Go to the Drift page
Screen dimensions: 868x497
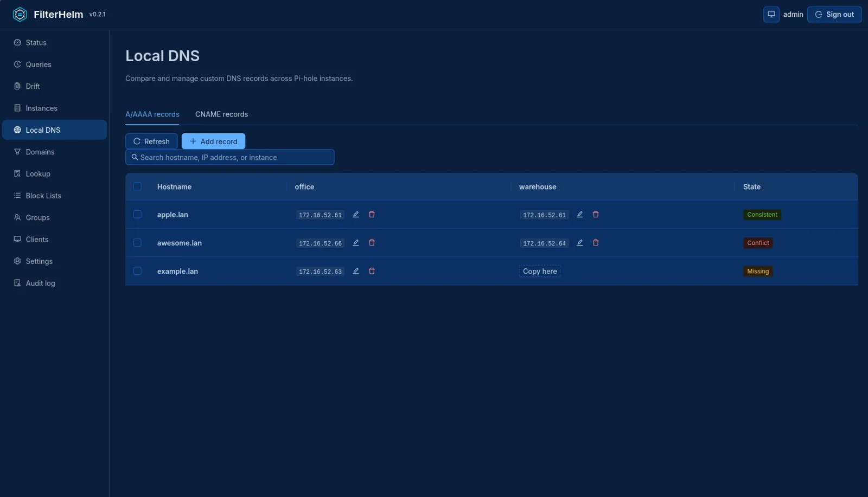[x=54, y=86]
